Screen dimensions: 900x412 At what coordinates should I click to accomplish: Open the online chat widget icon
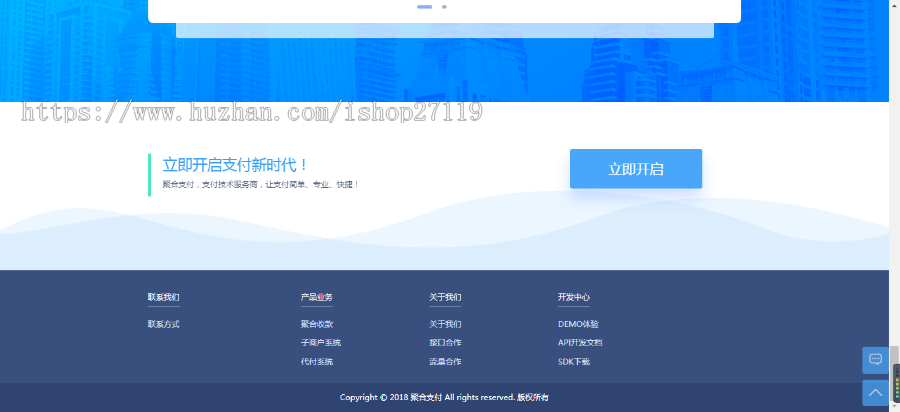[x=875, y=360]
